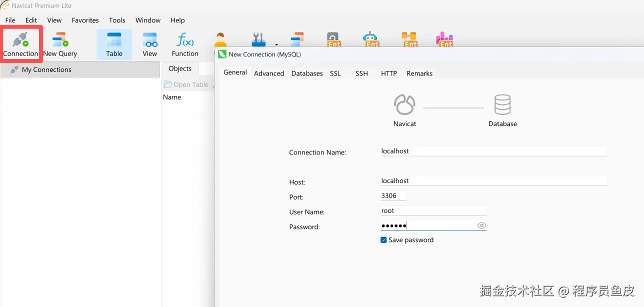Open the Tools menu
Screen dimensions: 644x307
117,20
